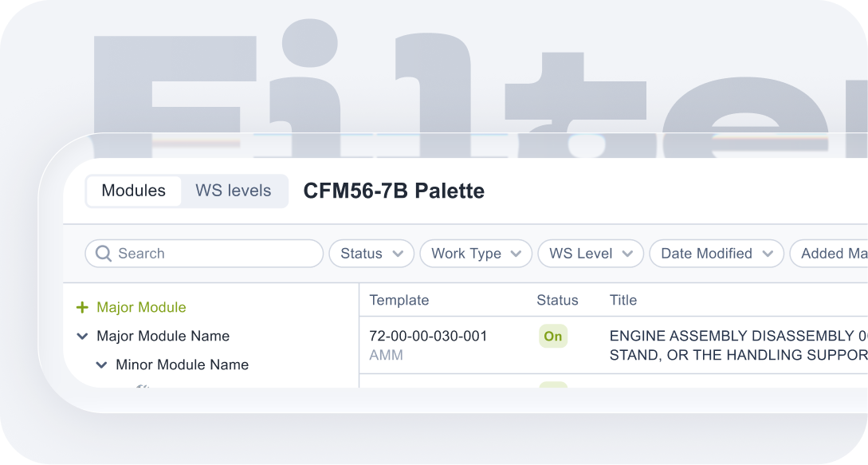The width and height of the screenshot is (868, 465).
Task: Collapse the Minor Module Name chevron
Action: 101,365
